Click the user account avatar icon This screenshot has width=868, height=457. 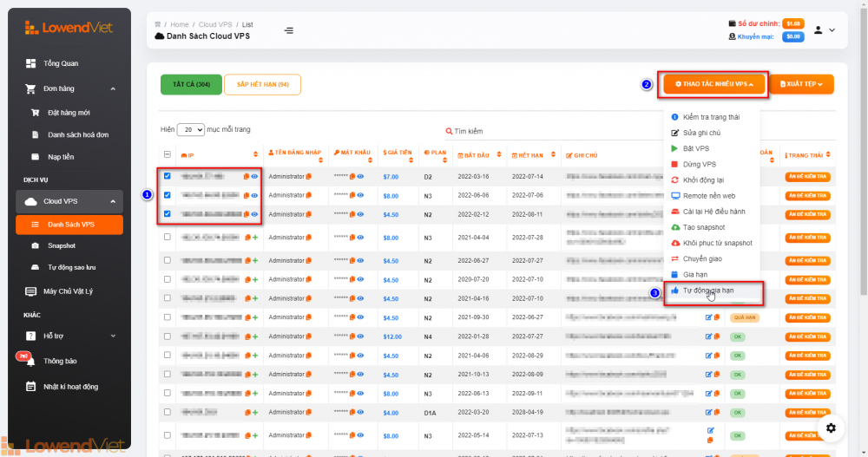click(x=819, y=30)
